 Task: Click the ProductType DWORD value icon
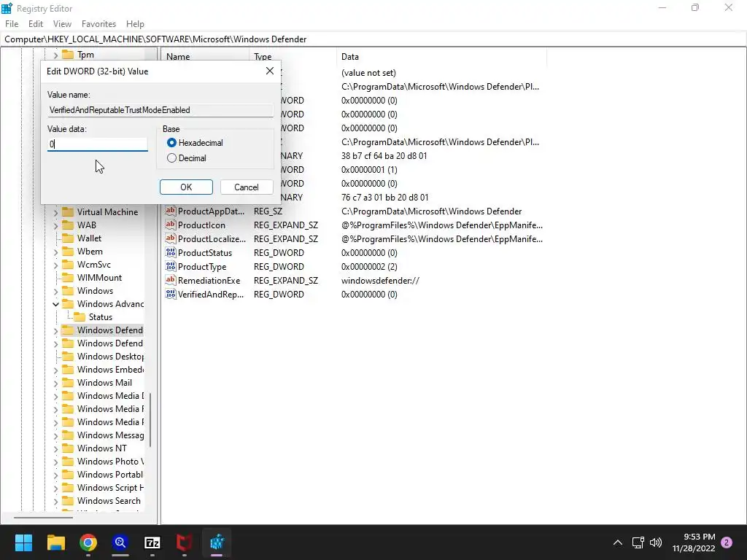[171, 266]
